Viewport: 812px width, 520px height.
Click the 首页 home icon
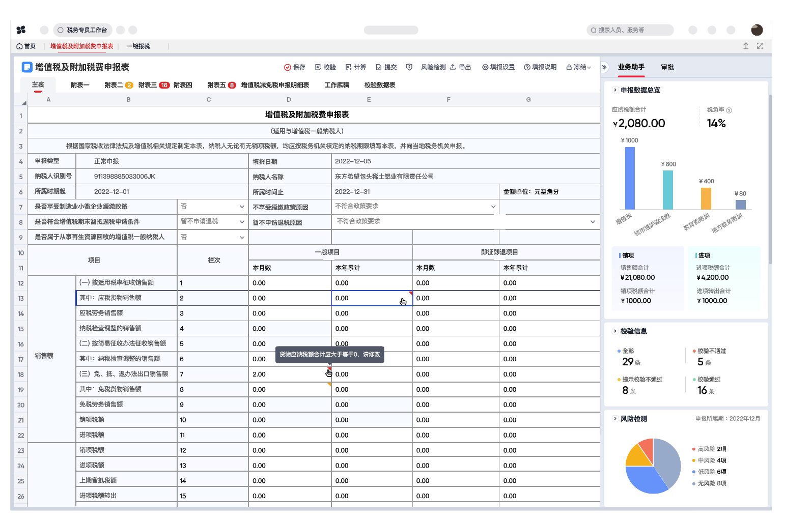point(19,46)
